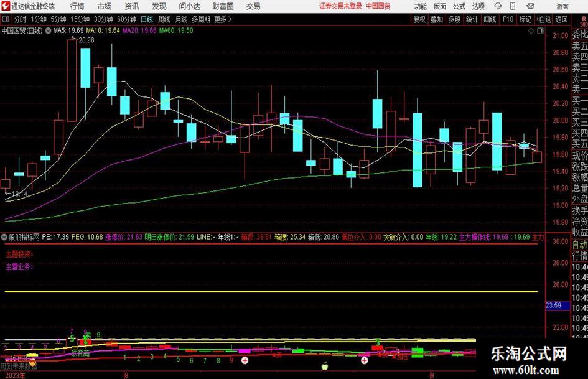Screen dimensions: 588x379
Task: Open the 发现 menu
Action: click(159, 6)
